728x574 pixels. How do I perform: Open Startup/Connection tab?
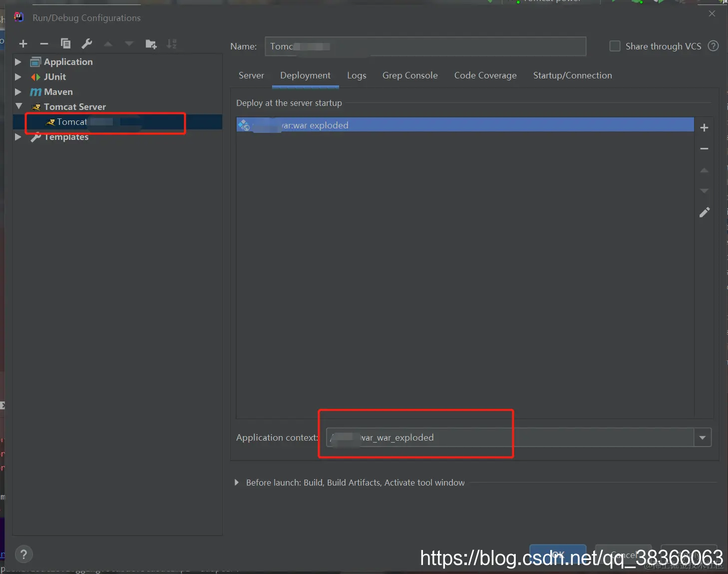point(572,75)
